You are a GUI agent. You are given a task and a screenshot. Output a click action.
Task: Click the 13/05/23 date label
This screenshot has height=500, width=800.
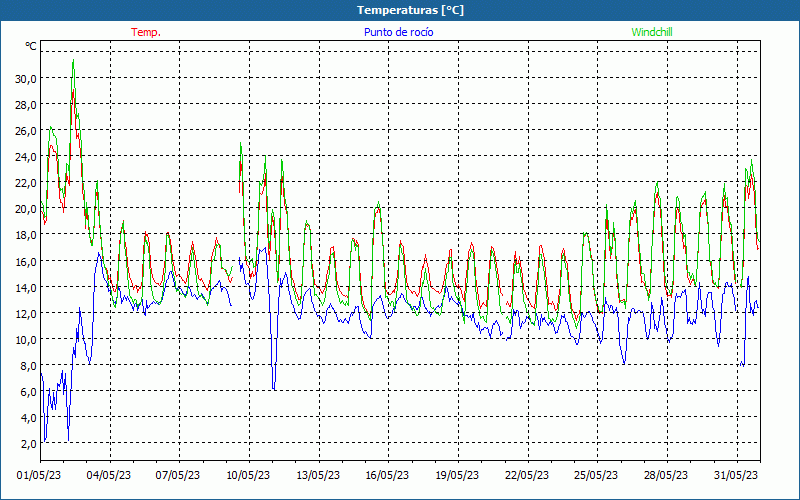(318, 475)
